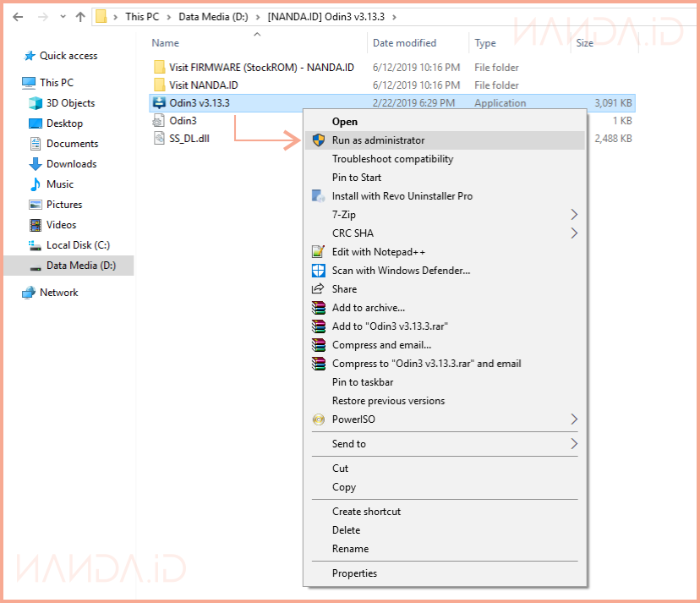Click the Up arrow navigation button
The image size is (700, 603).
[x=80, y=16]
